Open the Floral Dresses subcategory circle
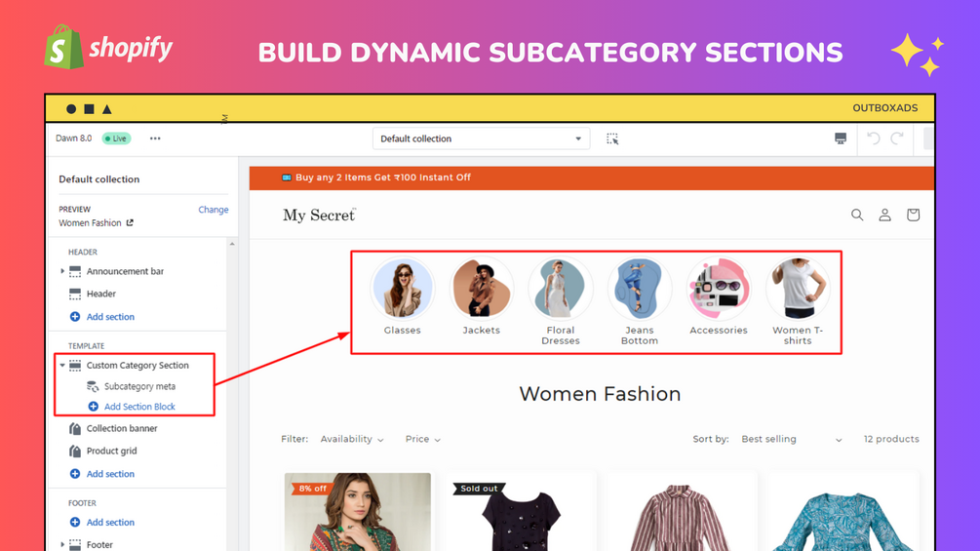 561,289
